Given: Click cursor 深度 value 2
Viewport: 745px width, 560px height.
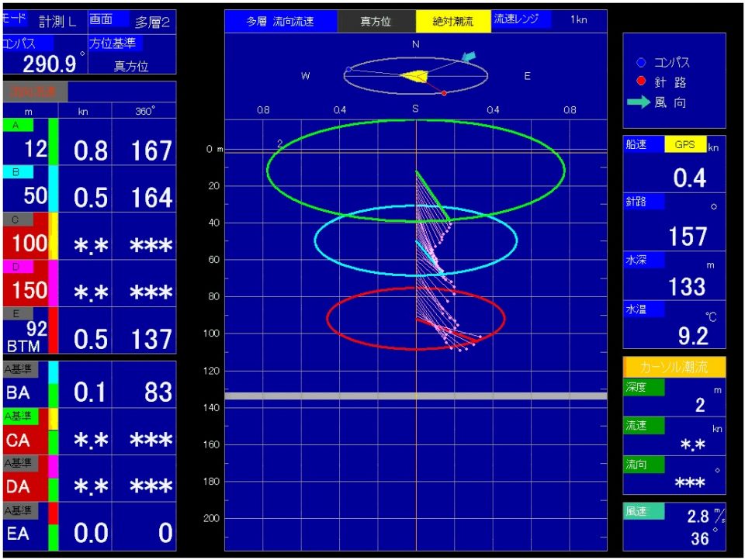Looking at the screenshot, I should (700, 405).
